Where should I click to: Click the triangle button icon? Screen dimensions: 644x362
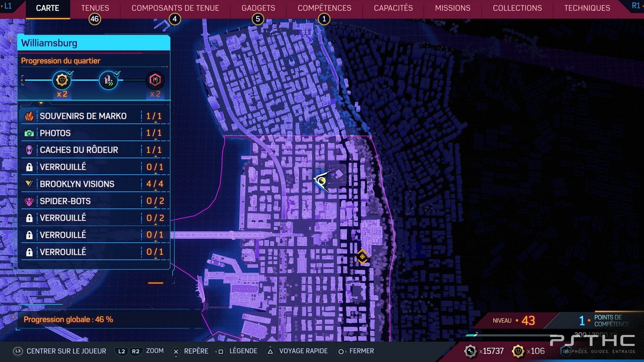[270, 351]
